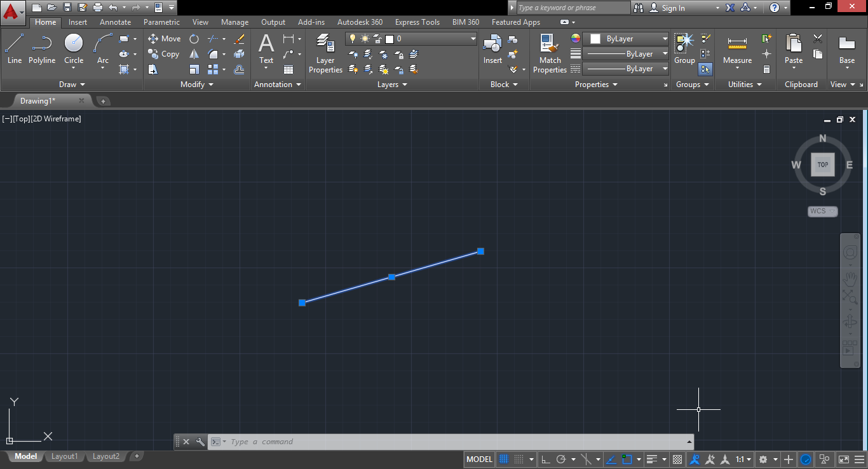This screenshot has height=469, width=868.
Task: Click the Sign In button
Action: 673,8
